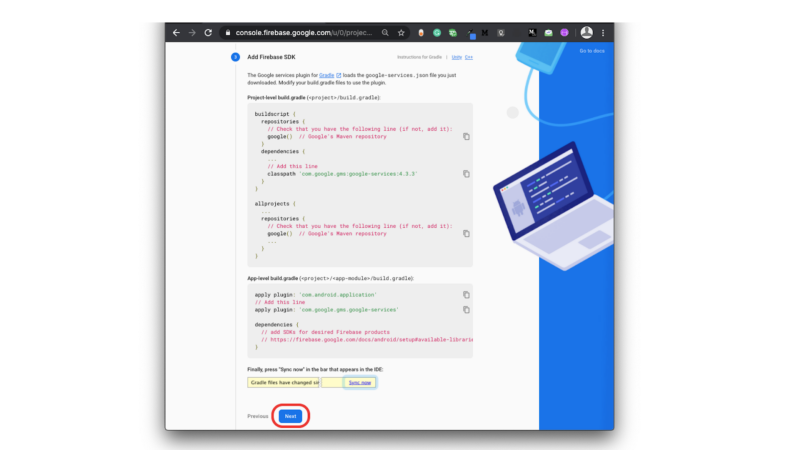Switch to Unity instructions
This screenshot has height=450, width=800.
click(x=457, y=57)
